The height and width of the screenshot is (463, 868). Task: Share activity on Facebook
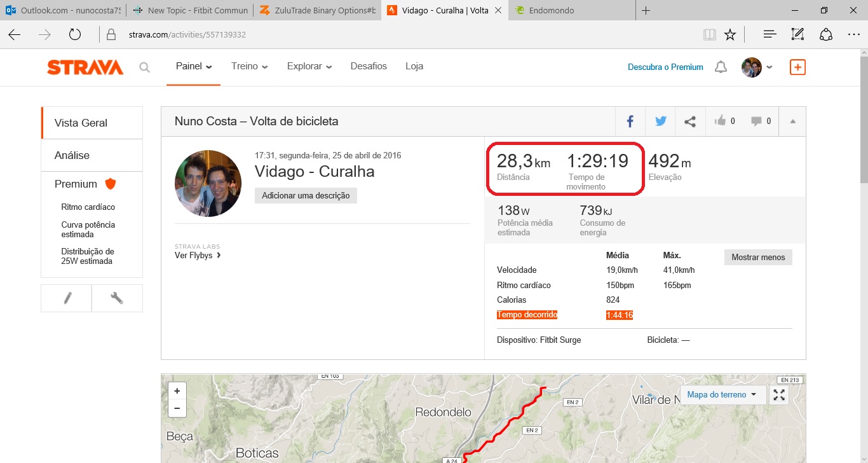pyautogui.click(x=630, y=121)
